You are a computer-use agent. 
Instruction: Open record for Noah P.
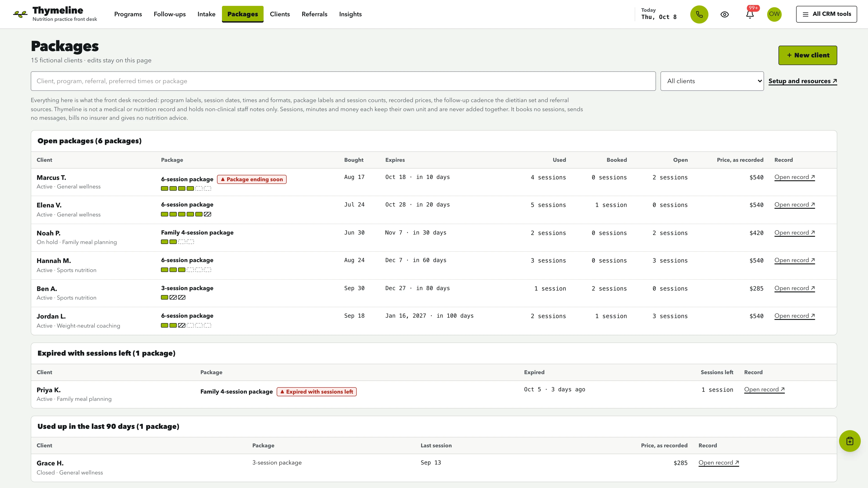[795, 233]
